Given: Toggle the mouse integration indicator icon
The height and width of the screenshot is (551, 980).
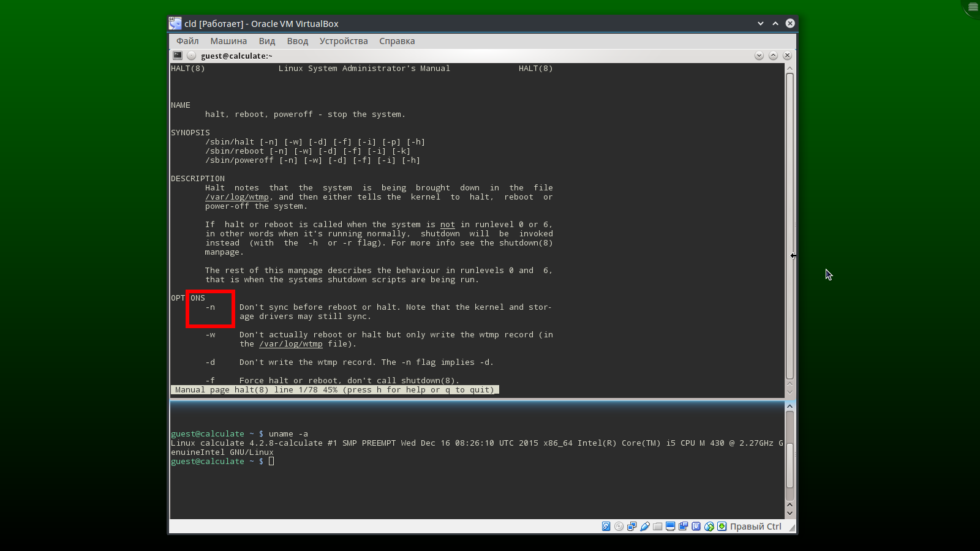Looking at the screenshot, I should click(709, 527).
